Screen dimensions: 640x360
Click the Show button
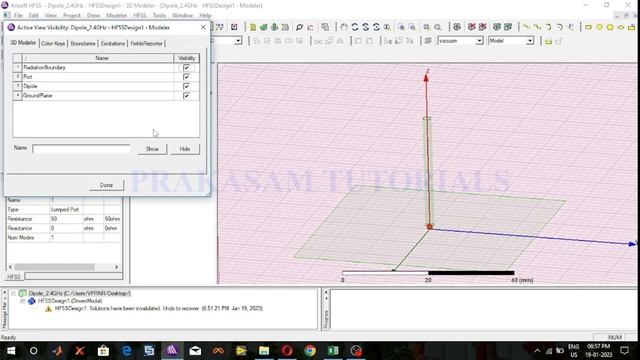[x=152, y=149]
